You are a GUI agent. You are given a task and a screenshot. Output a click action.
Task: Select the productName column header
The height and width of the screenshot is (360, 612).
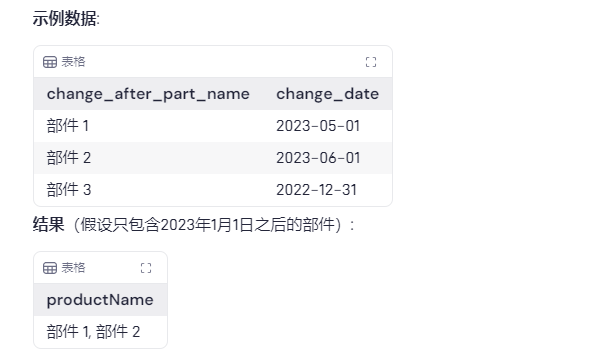(100, 300)
